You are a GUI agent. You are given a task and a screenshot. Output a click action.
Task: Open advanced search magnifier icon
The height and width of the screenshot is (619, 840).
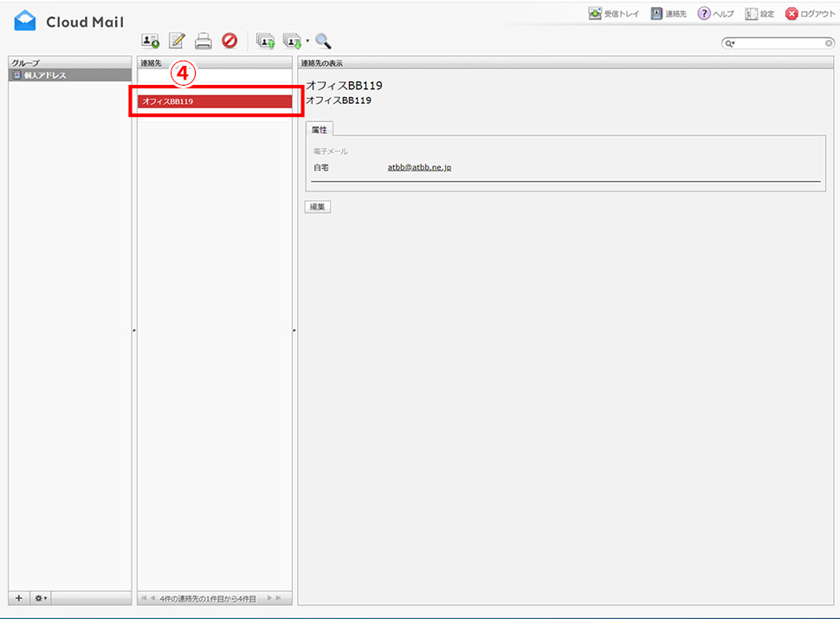324,41
